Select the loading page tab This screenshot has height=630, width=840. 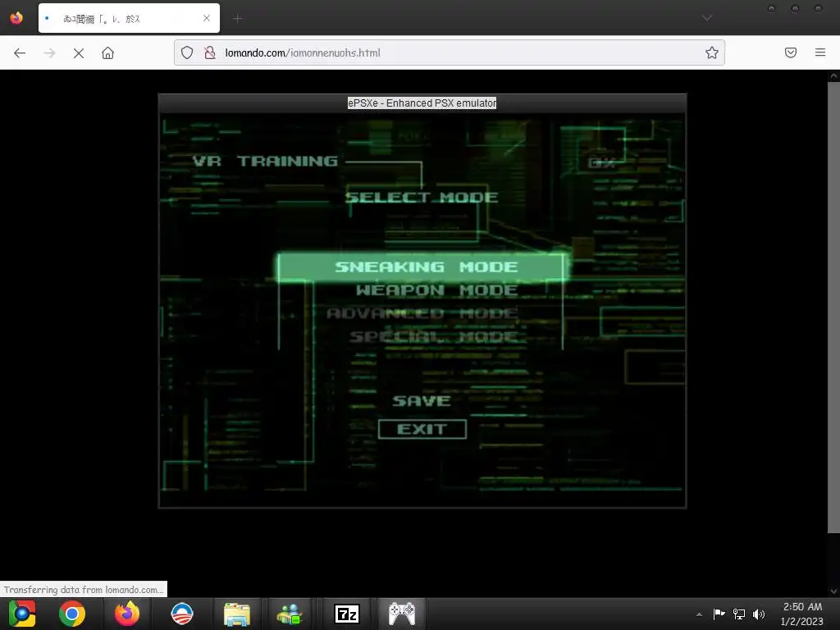coord(129,18)
